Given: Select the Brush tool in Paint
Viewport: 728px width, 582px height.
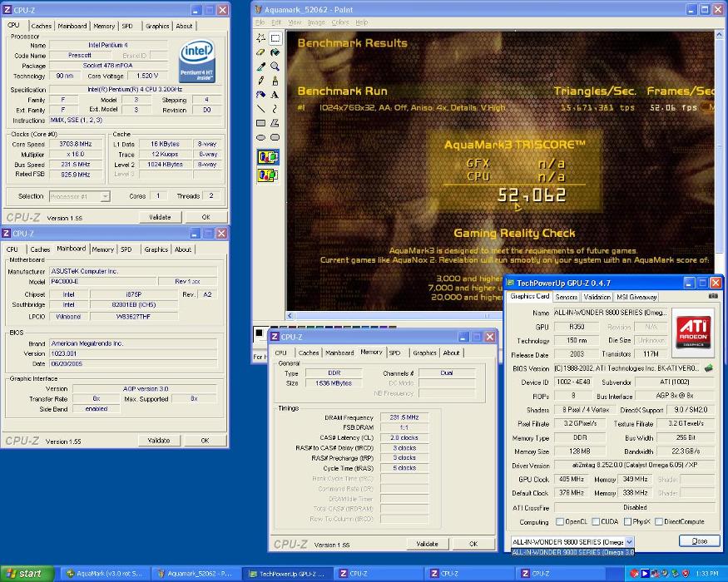Looking at the screenshot, I should click(x=275, y=81).
